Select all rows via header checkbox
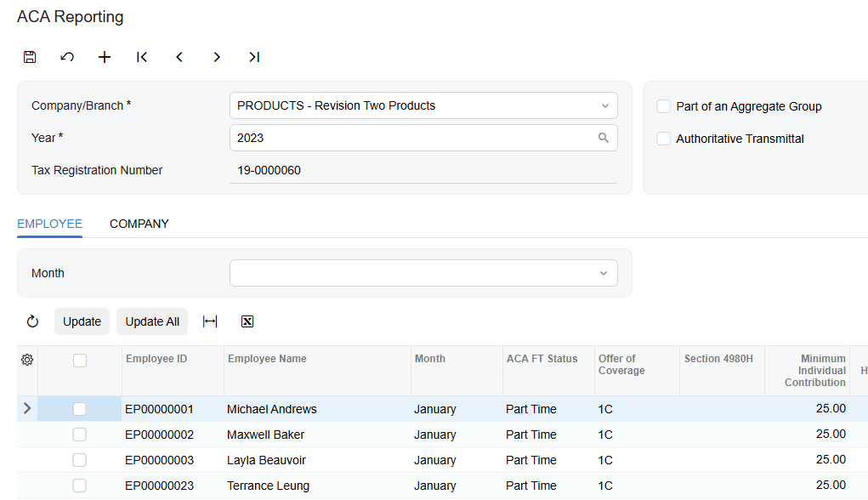This screenshot has width=868, height=500. click(x=80, y=361)
